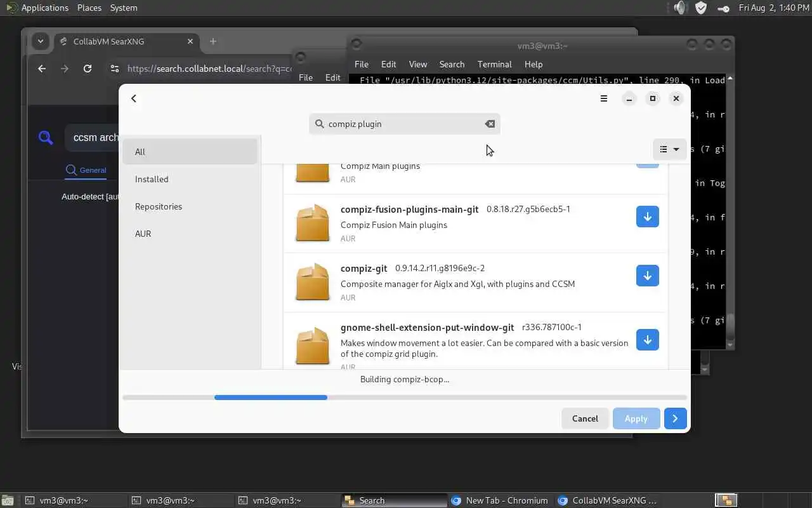Select the All category in sidebar

190,152
